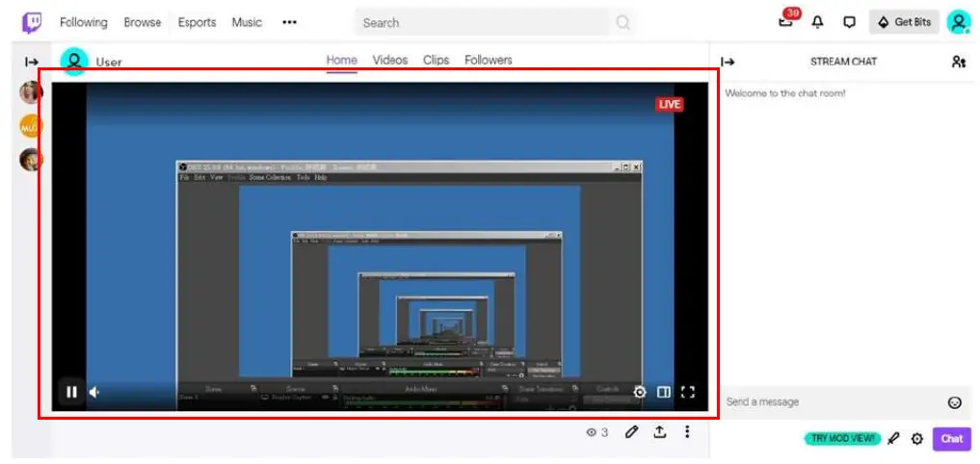
Task: Click the Try Mod View button
Action: 842,438
